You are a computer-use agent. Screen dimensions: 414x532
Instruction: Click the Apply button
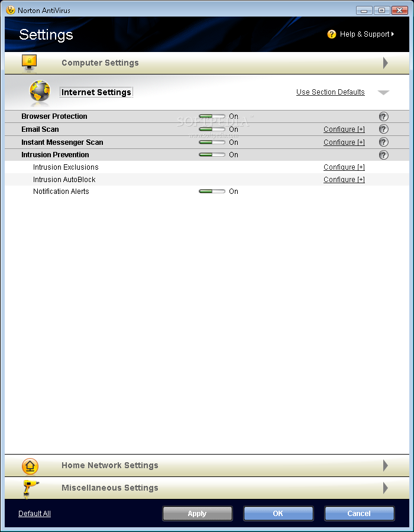pyautogui.click(x=197, y=513)
